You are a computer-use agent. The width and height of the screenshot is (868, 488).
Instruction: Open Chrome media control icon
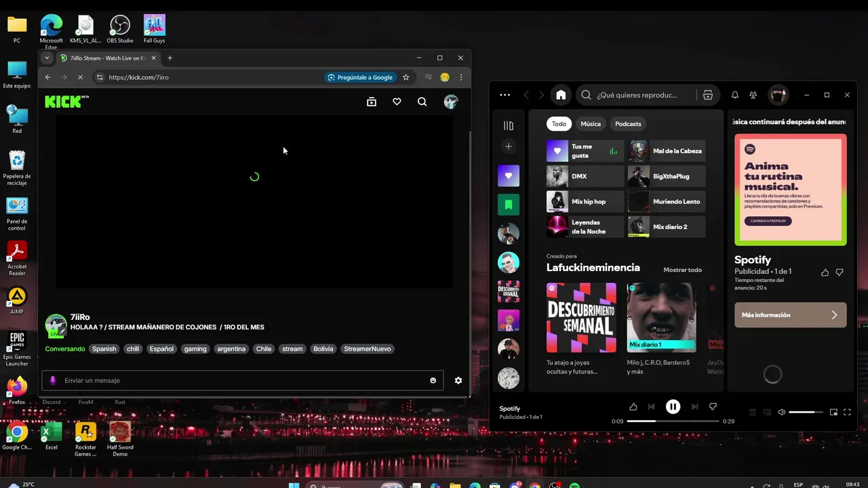(x=428, y=77)
